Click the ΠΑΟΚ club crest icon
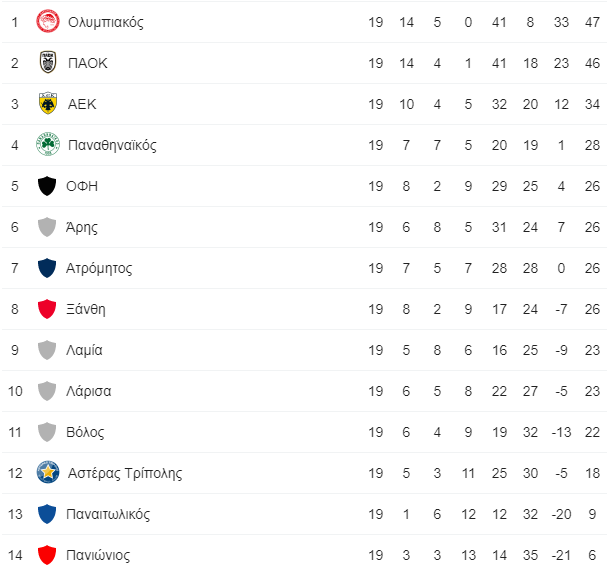Viewport: 607px width, 572px height. (x=48, y=62)
